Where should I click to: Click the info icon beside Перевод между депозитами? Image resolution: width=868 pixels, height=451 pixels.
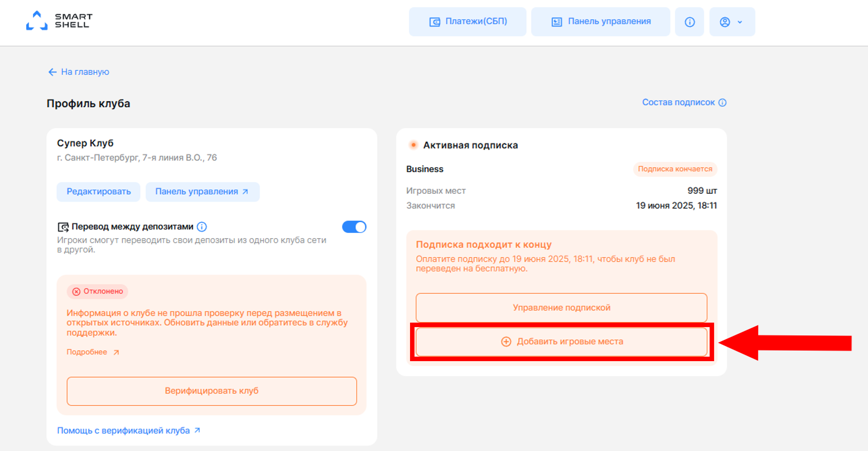(202, 227)
